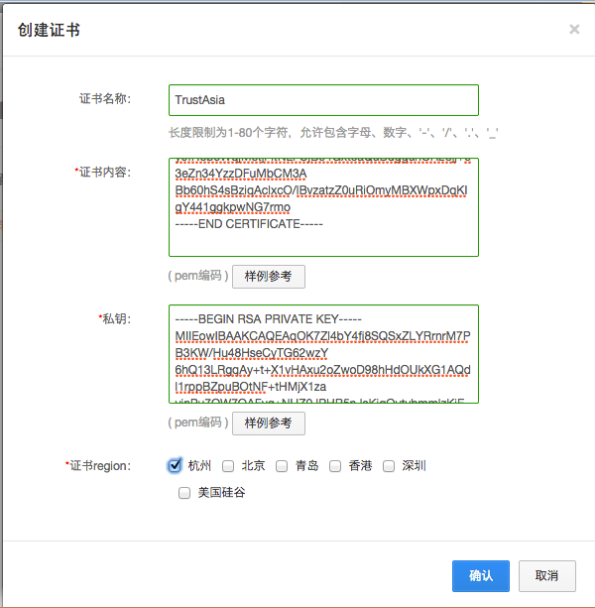This screenshot has width=595, height=608.
Task: Click the 证书region label
Action: click(x=98, y=466)
